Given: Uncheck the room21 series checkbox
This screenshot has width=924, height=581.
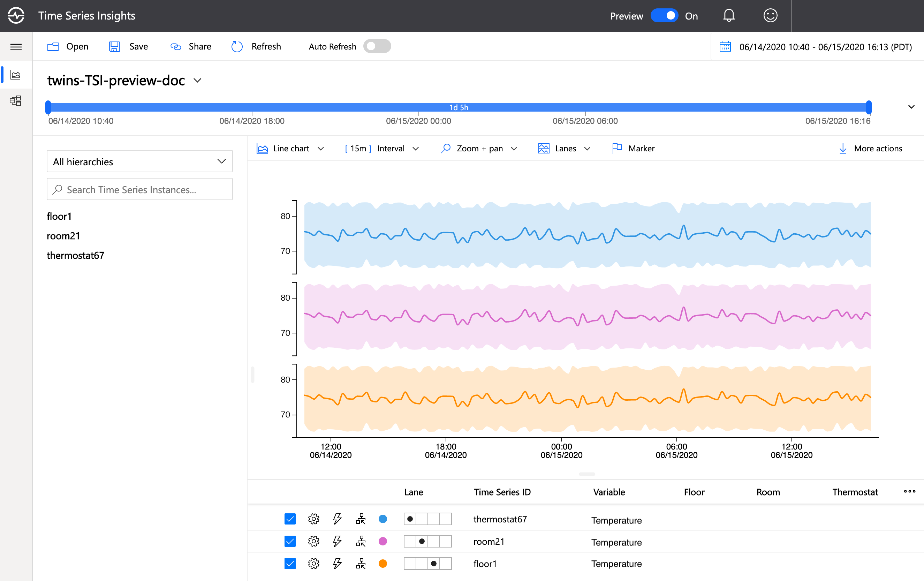Looking at the screenshot, I should [290, 542].
